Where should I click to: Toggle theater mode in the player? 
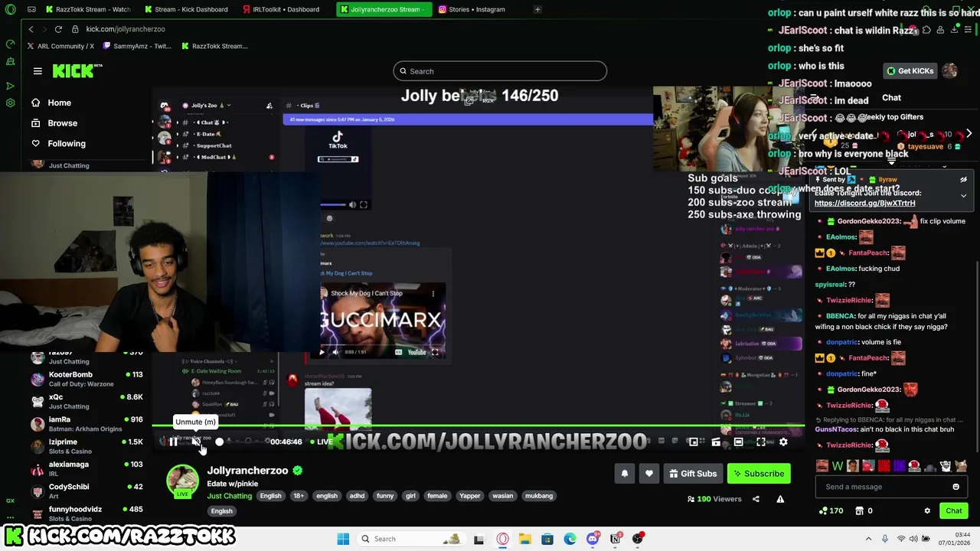point(738,442)
